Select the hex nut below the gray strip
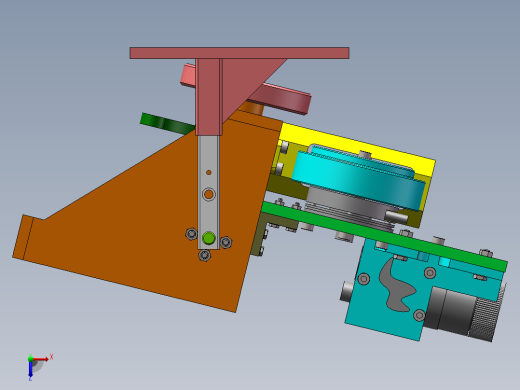The width and height of the screenshot is (520, 390). point(205,255)
